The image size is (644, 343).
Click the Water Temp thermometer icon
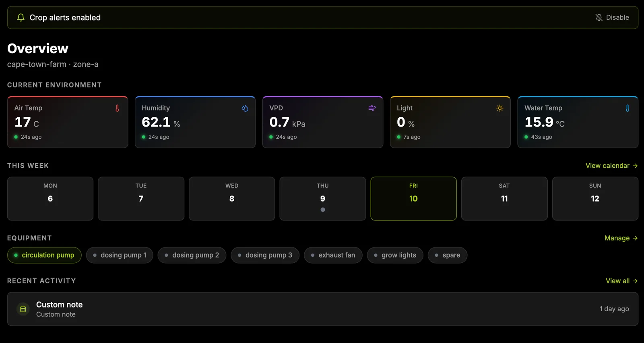pos(627,108)
